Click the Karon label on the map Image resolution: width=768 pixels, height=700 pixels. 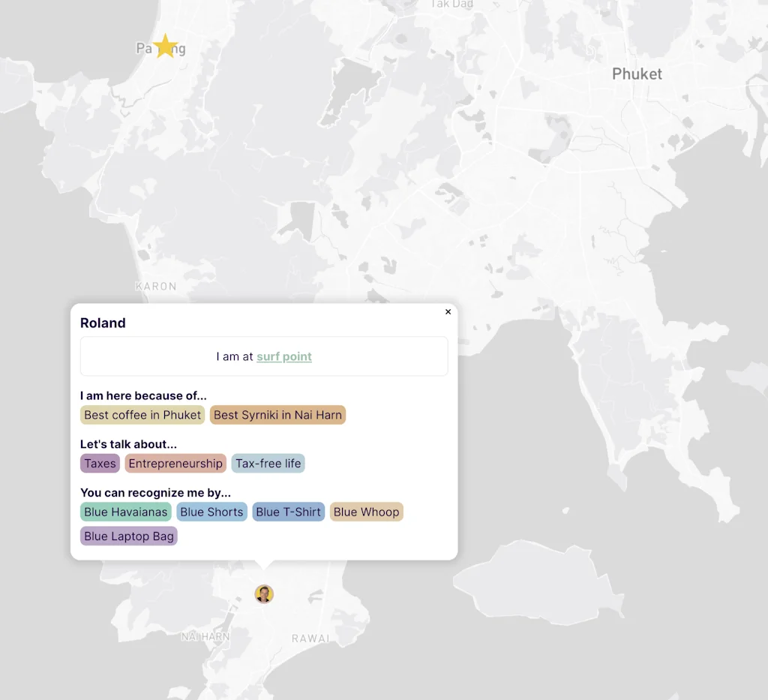point(156,287)
